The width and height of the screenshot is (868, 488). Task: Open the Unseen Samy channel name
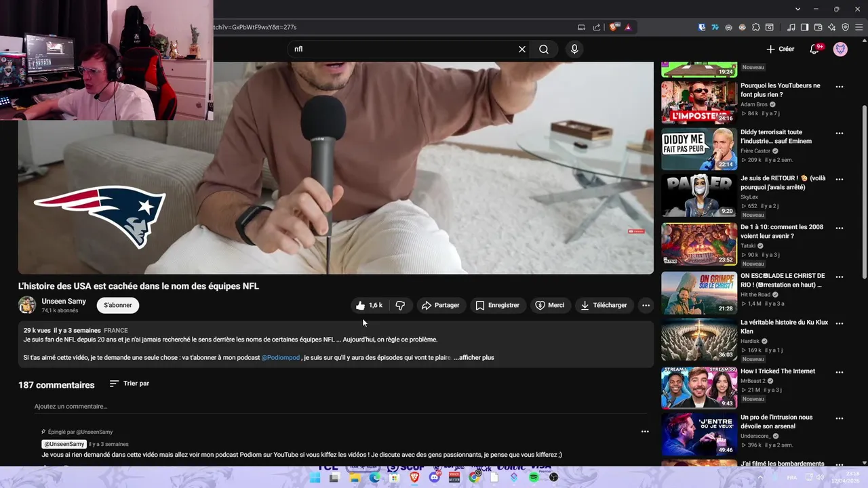(x=64, y=302)
